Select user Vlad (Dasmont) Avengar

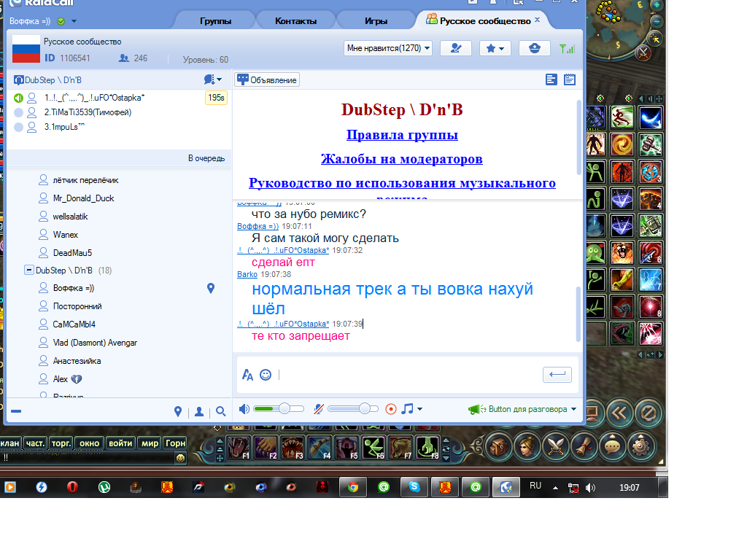[x=95, y=343]
